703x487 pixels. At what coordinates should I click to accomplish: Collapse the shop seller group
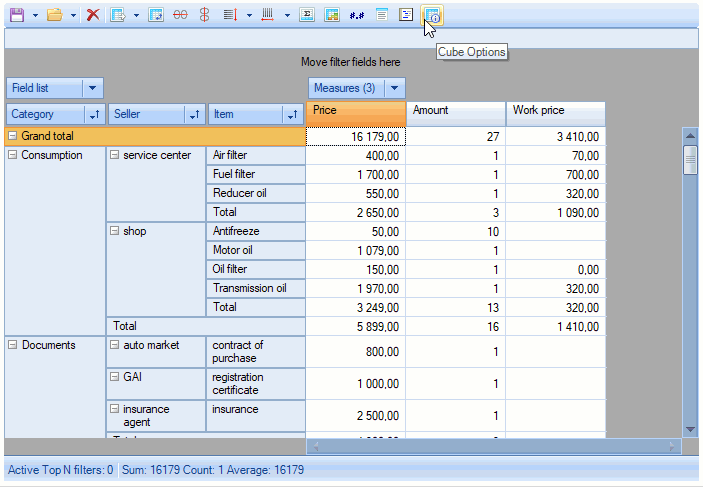tap(114, 231)
